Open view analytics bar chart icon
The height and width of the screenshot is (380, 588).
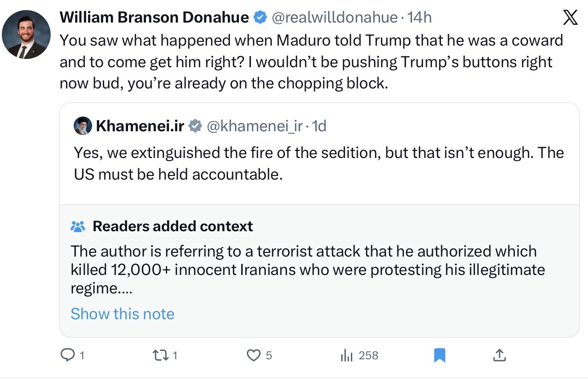(x=346, y=355)
